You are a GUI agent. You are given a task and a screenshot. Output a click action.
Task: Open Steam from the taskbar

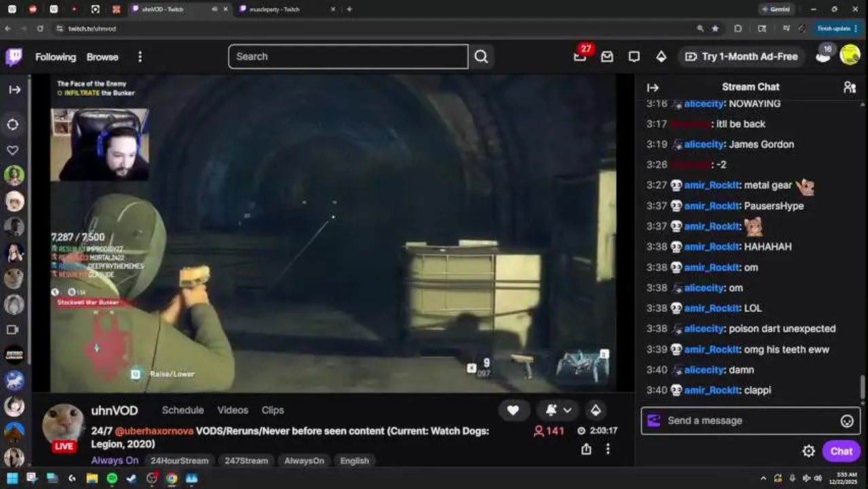pyautogui.click(x=132, y=478)
